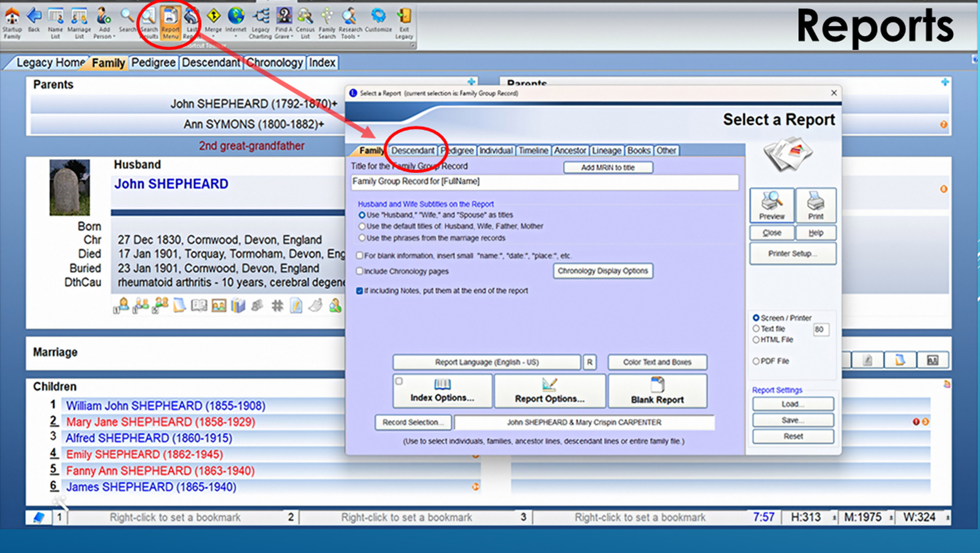
Task: Click the Record Selection button
Action: tap(413, 423)
